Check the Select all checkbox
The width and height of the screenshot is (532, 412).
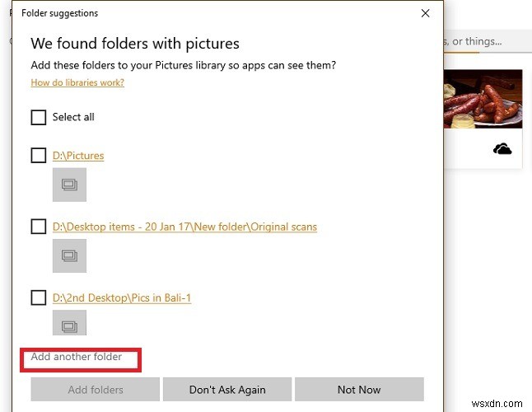coord(39,118)
